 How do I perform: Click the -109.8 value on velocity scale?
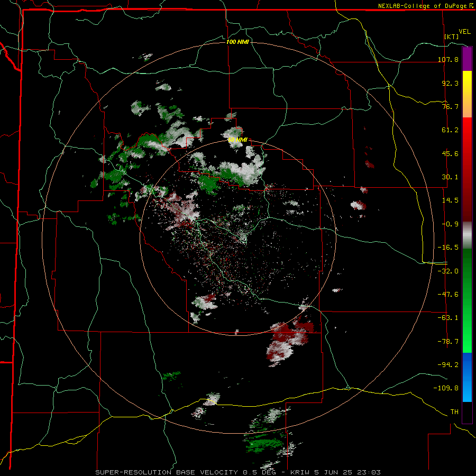click(446, 388)
